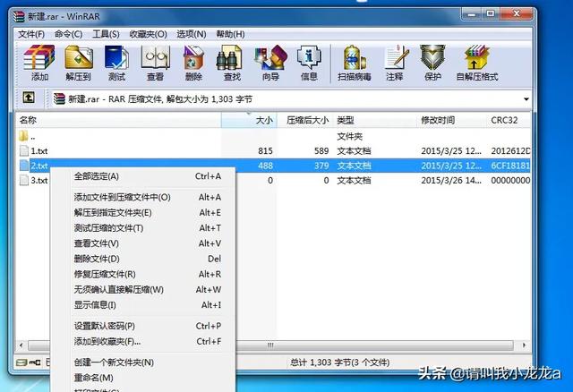The height and width of the screenshot is (392, 573).
Task: Click the 扫描病毒 (Virus scan) icon
Action: click(x=355, y=57)
